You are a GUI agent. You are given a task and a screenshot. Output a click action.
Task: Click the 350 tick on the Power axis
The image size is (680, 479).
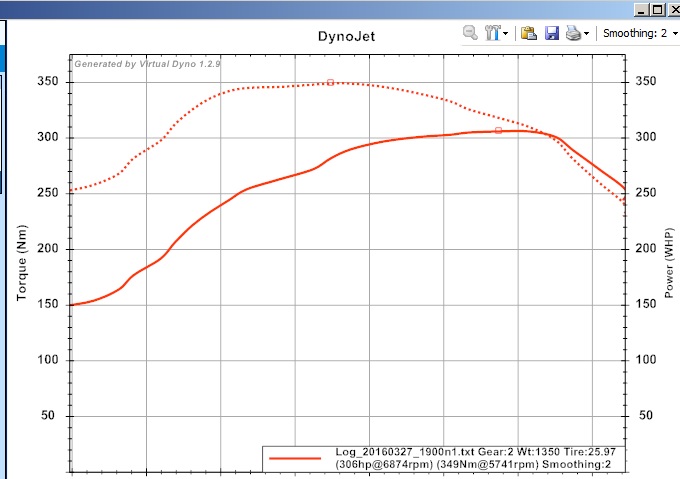648,81
